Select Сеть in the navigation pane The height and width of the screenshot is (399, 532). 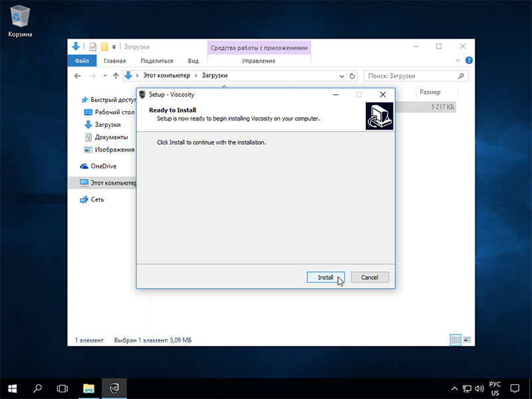(92, 199)
